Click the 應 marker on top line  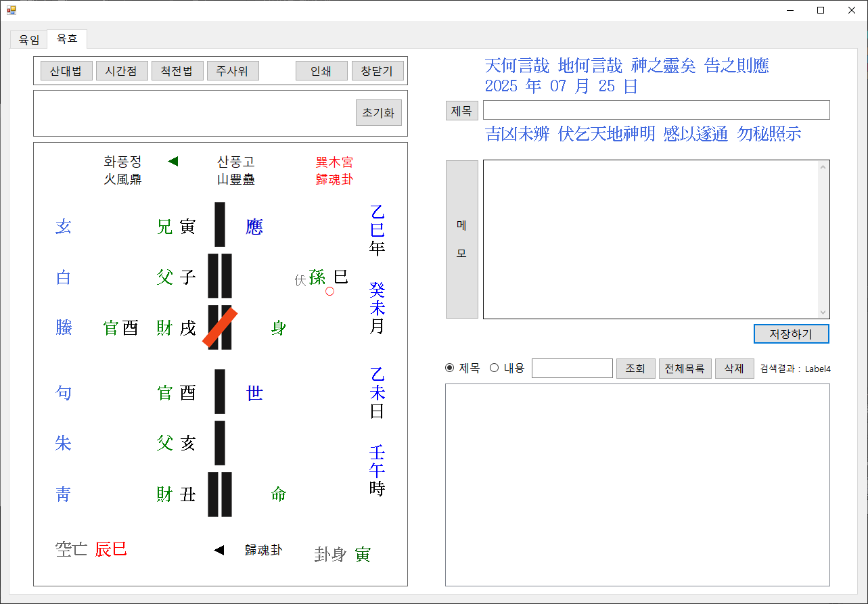[x=254, y=227]
